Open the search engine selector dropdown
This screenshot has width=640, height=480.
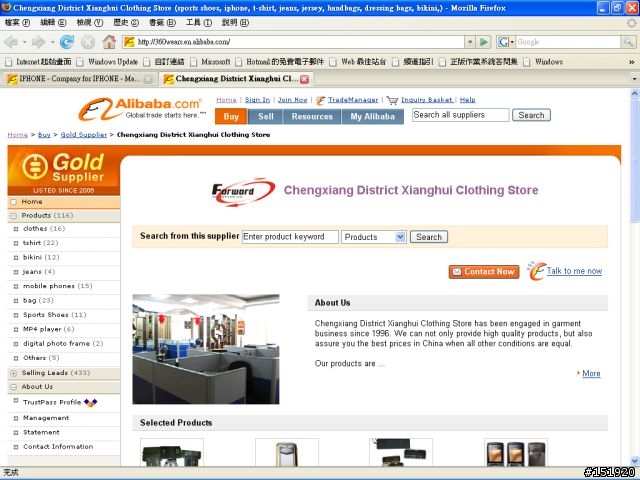pyautogui.click(x=512, y=42)
